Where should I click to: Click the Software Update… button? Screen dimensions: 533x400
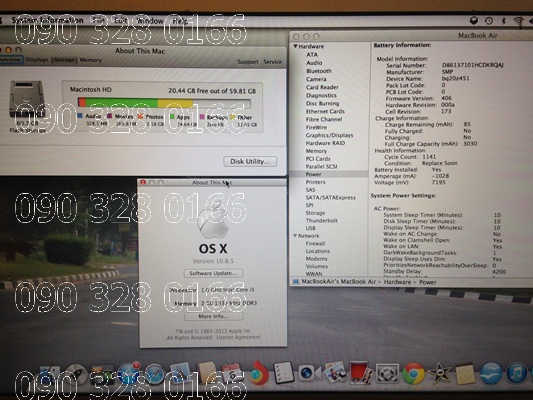pos(213,273)
